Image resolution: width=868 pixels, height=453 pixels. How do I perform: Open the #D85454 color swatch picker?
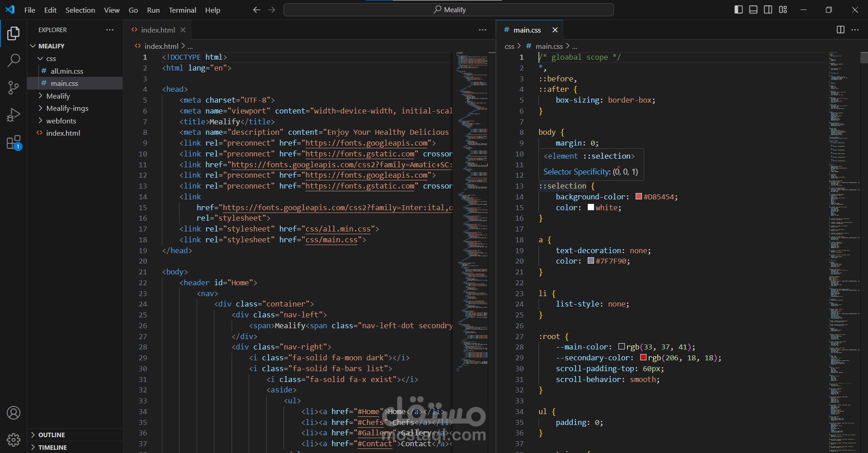pyautogui.click(x=639, y=197)
